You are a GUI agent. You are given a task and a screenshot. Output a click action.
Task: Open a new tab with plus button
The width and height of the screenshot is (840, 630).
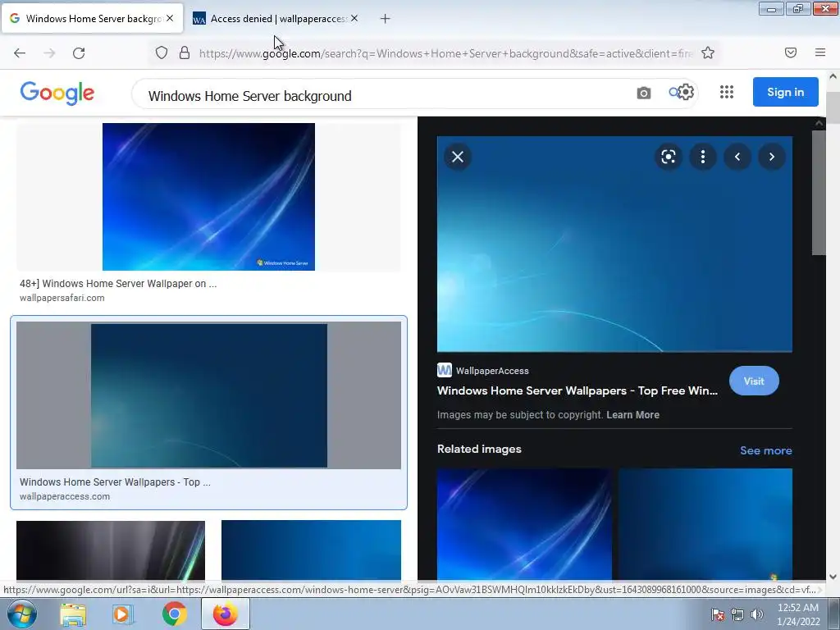click(x=385, y=19)
